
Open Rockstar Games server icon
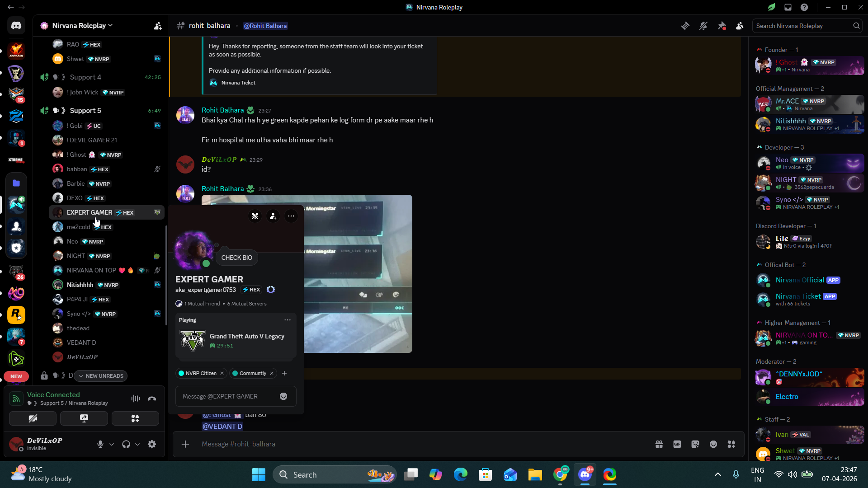[16, 315]
